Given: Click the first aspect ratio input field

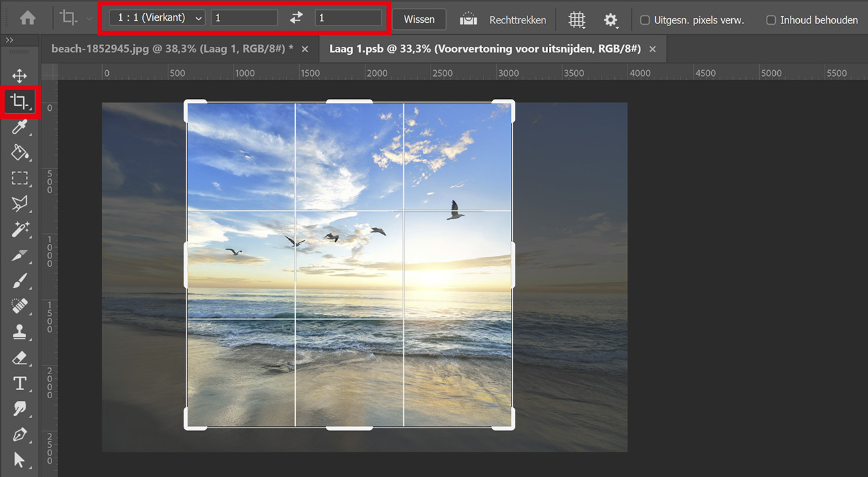Looking at the screenshot, I should click(x=244, y=17).
